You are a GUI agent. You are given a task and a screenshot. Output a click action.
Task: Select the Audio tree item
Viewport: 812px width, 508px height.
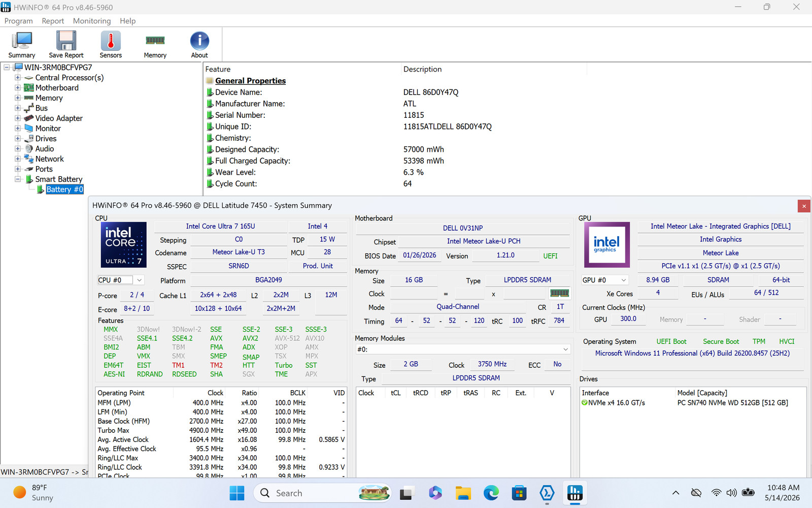(x=45, y=149)
